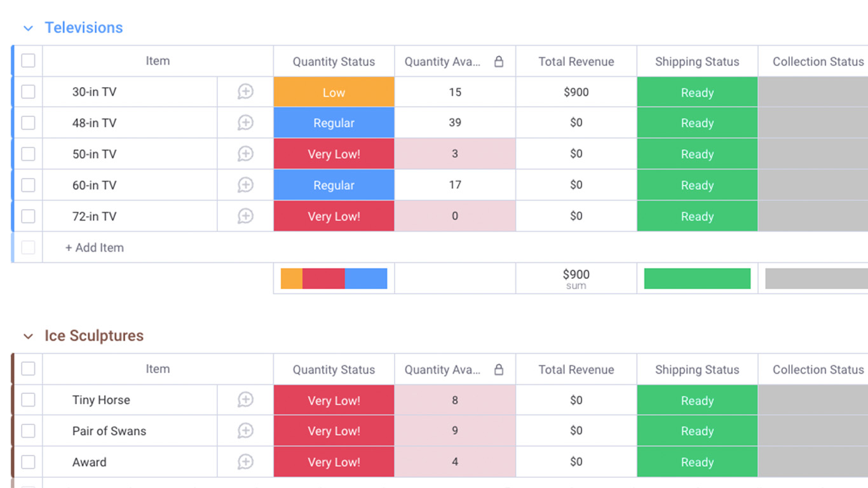Collapse the Ice Sculptures group
The height and width of the screenshot is (488, 868).
tap(28, 336)
